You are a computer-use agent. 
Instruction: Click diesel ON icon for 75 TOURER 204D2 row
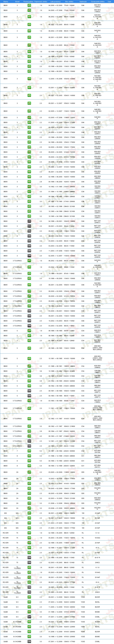point(29,592)
